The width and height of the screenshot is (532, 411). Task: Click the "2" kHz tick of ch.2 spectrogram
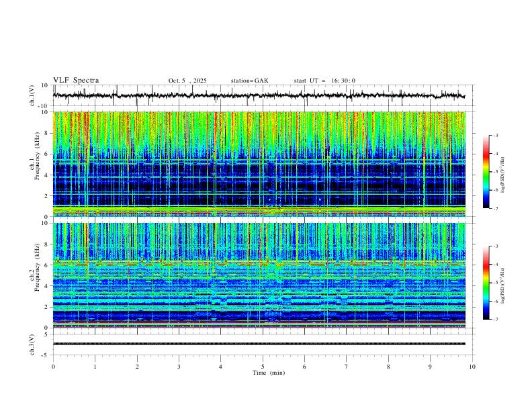46,307
